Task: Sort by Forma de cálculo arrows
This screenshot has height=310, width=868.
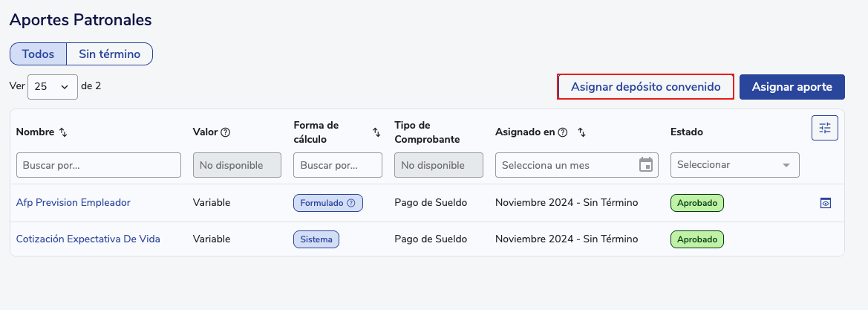Action: [376, 132]
